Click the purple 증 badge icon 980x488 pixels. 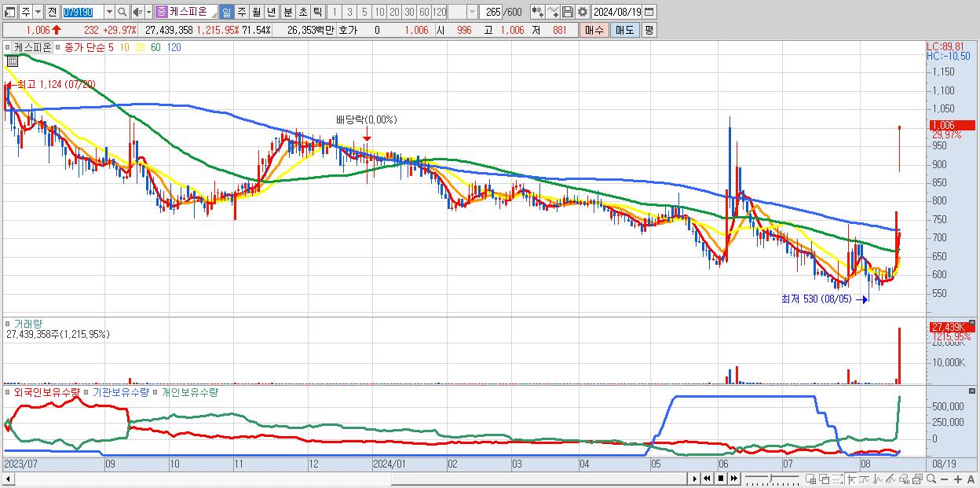pyautogui.click(x=162, y=12)
